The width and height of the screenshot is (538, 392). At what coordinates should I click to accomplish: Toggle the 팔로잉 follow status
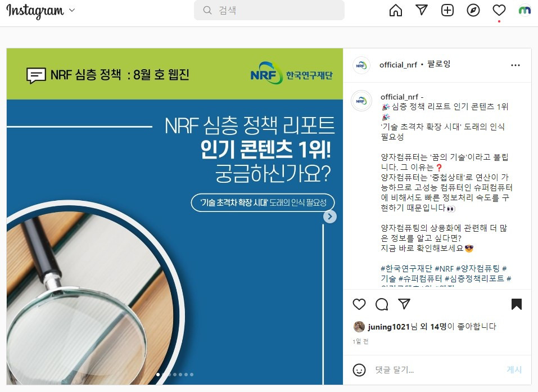coord(438,64)
